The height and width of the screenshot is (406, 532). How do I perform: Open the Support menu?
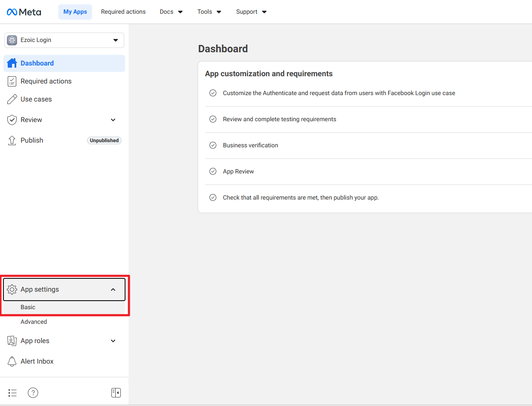click(251, 12)
